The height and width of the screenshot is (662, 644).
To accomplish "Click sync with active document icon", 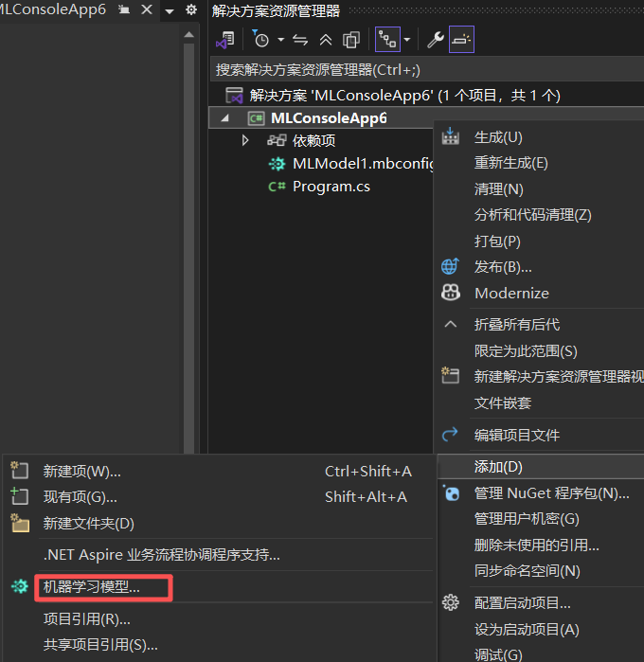I will click(x=301, y=40).
